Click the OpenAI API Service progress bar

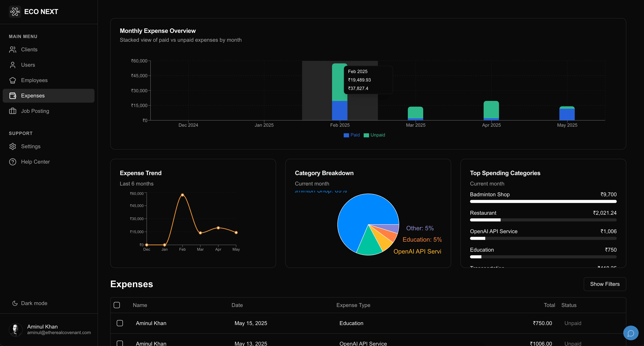point(543,238)
